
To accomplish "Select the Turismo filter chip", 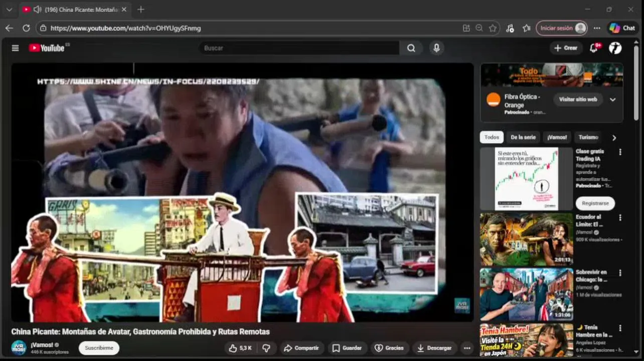I will [588, 137].
